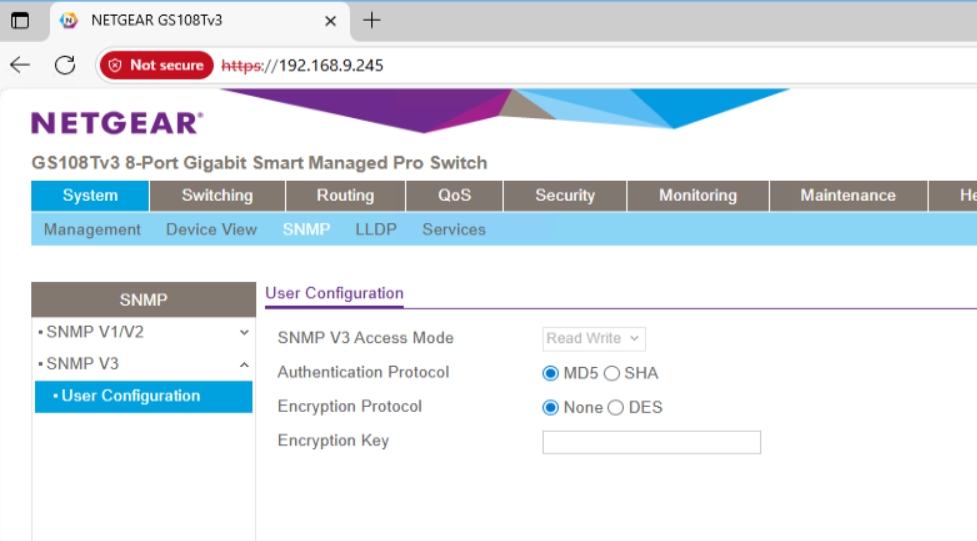
Task: Close the NETGEAR GS108Tv3 tab
Action: [x=331, y=21]
